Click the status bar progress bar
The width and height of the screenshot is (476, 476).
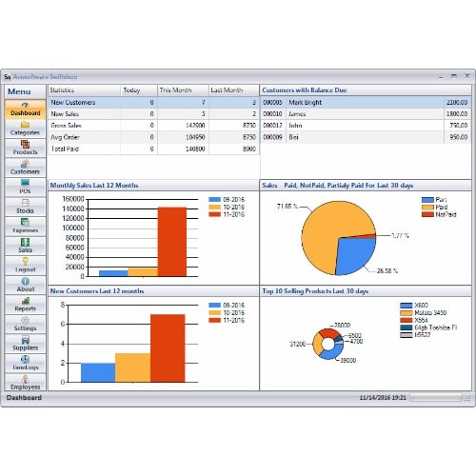(436, 398)
